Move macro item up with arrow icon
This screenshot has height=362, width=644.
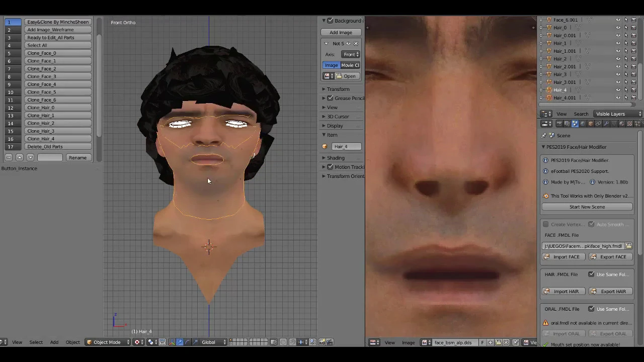pos(20,157)
